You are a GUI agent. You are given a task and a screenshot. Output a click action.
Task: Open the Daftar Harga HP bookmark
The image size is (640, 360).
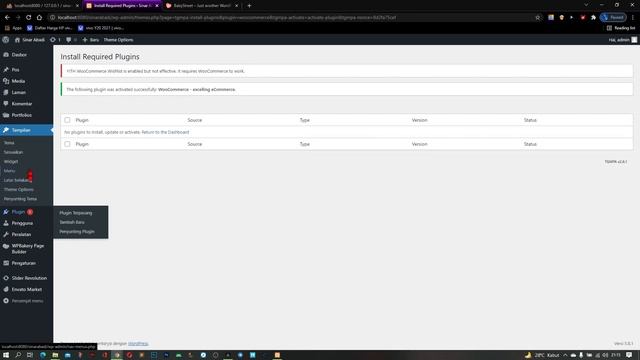(49, 28)
